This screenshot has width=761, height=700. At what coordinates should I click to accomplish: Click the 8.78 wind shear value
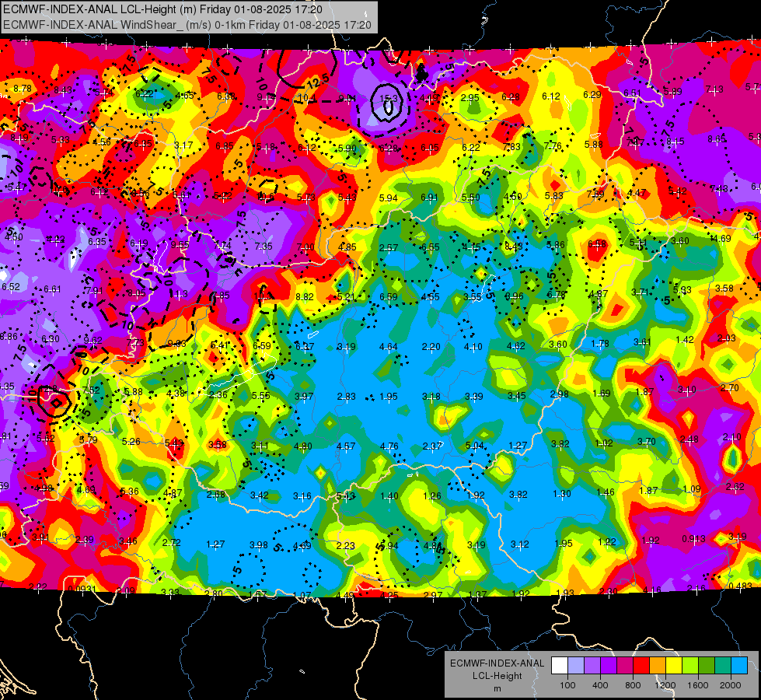(23, 89)
